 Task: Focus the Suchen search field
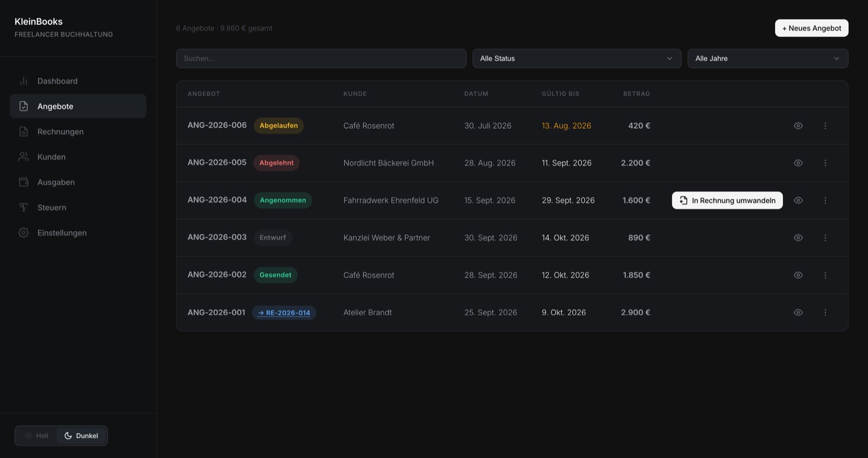click(321, 58)
